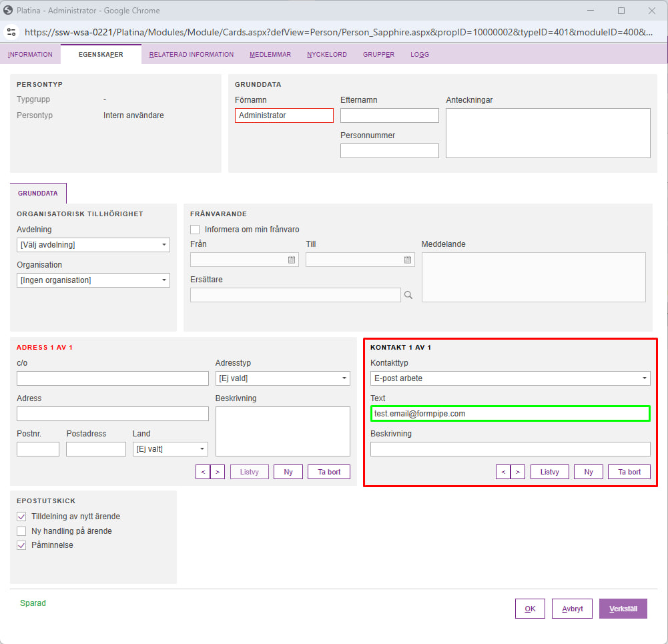The width and height of the screenshot is (668, 644).
Task: Switch to the Relaterad information tab
Action: click(191, 55)
